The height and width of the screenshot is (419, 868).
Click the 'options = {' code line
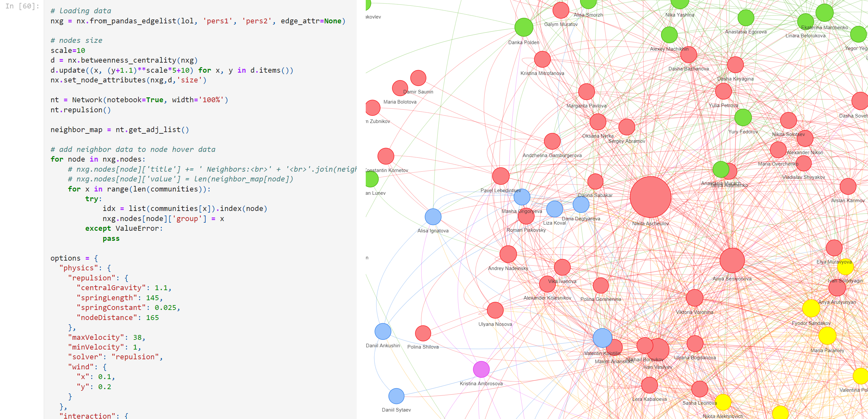74,258
